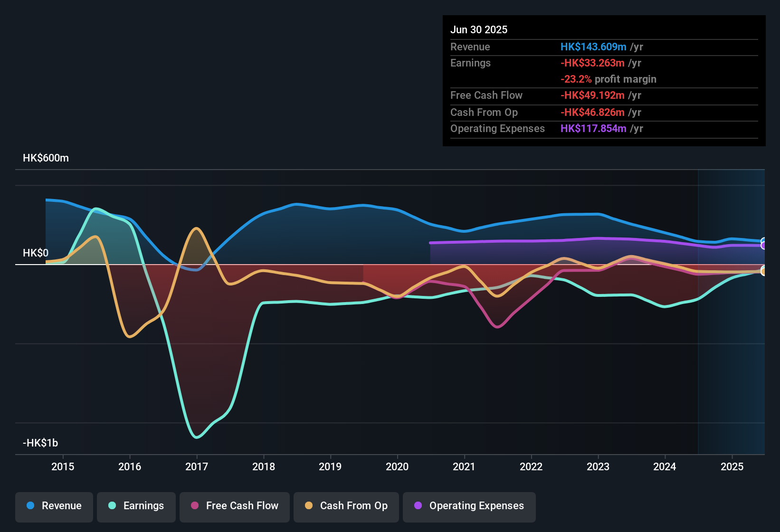The width and height of the screenshot is (780, 532).
Task: Click the HK$143.609m revenue value
Action: [x=593, y=47]
